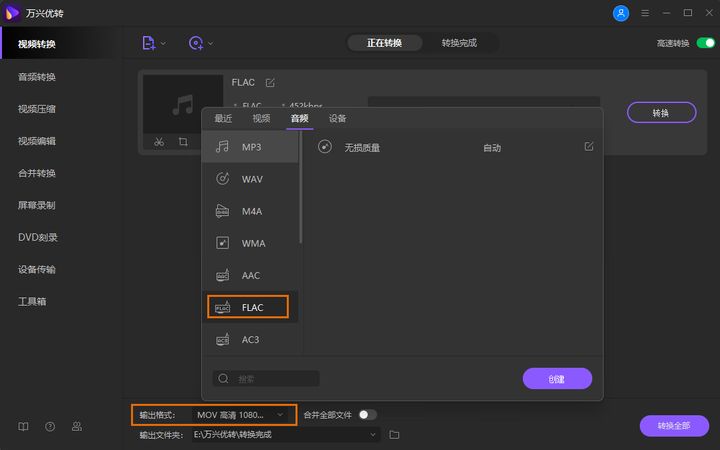Select 视频压缩 in the sidebar
The height and width of the screenshot is (450, 720).
[37, 109]
